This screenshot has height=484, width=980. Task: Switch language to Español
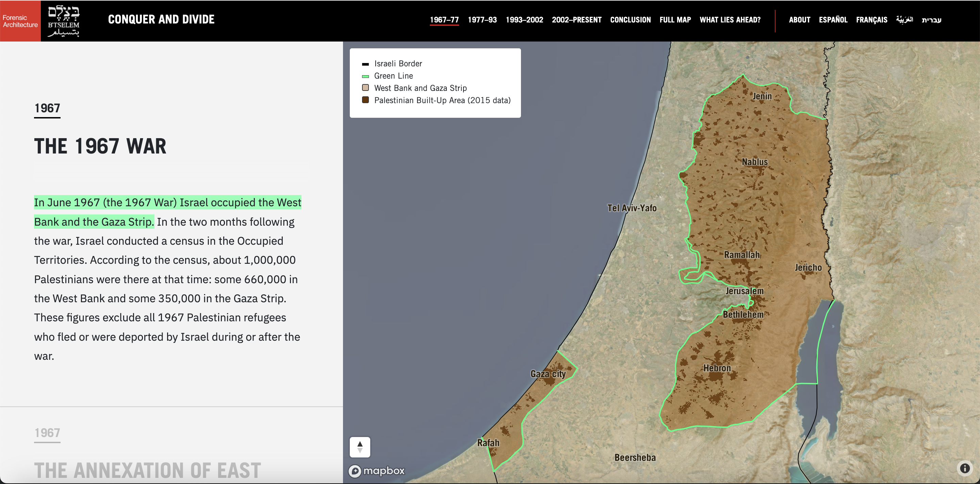tap(833, 20)
